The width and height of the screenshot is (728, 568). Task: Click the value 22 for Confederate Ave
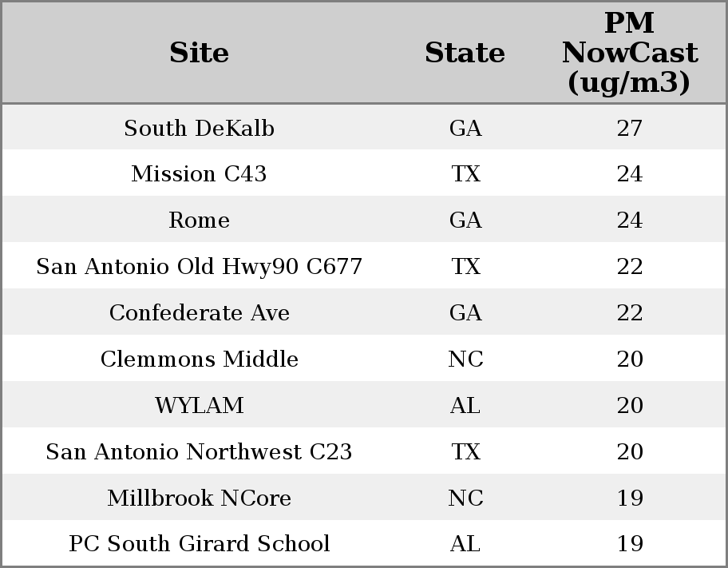pos(630,312)
